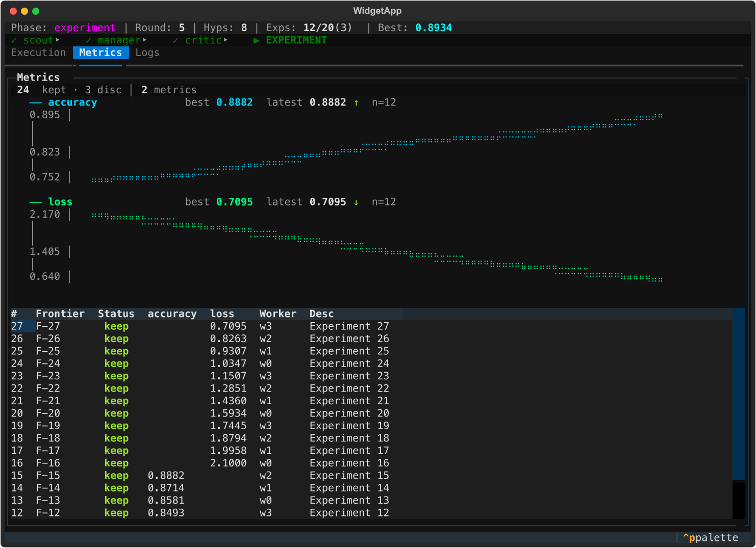Click the EXPERIMENT stage indicator
Image resolution: width=756 pixels, height=548 pixels.
tap(290, 40)
